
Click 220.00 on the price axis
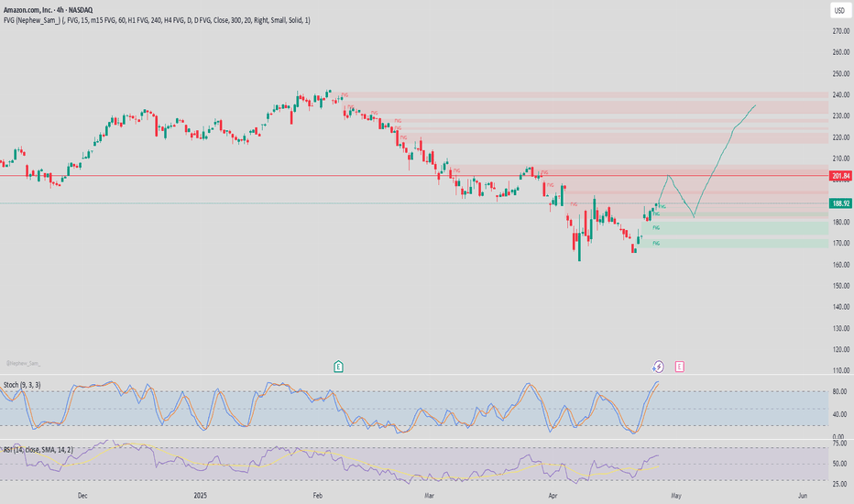[841, 137]
